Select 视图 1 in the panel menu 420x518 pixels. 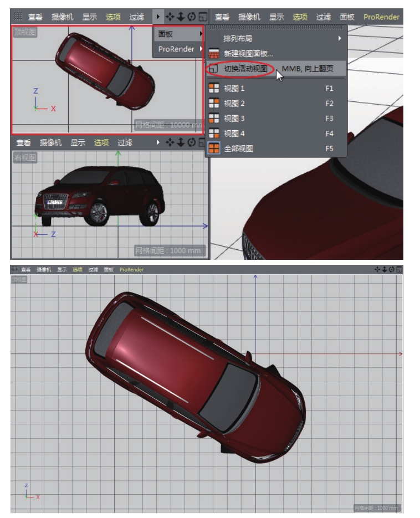(x=234, y=88)
